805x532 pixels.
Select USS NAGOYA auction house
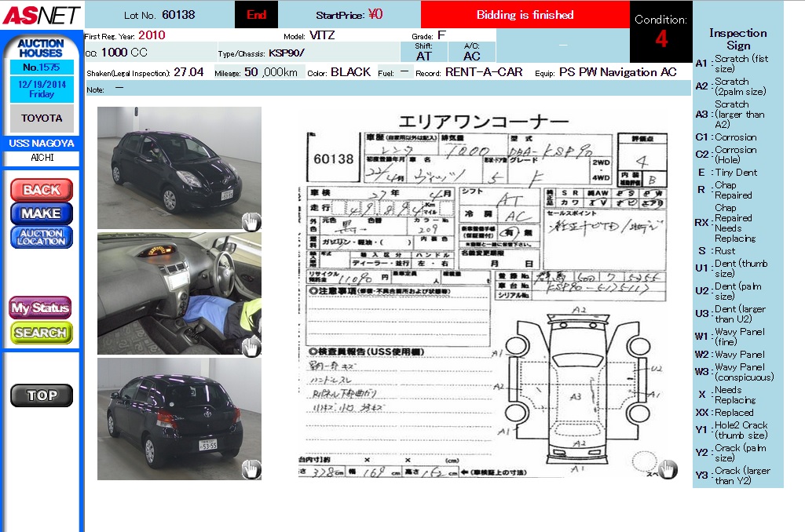coord(42,144)
